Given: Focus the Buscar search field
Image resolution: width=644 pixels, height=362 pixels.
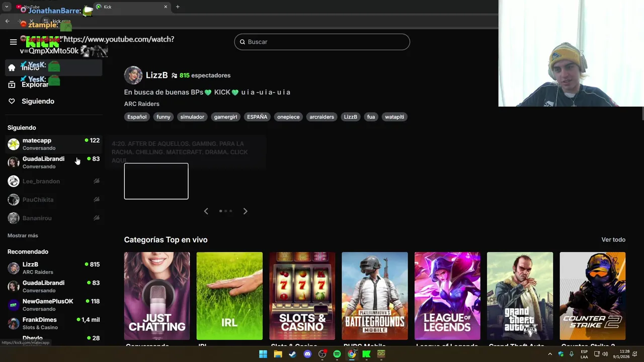Looking at the screenshot, I should 322,42.
